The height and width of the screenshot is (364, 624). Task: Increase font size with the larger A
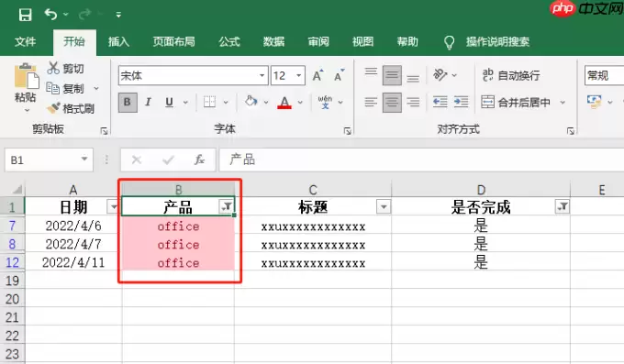(318, 75)
